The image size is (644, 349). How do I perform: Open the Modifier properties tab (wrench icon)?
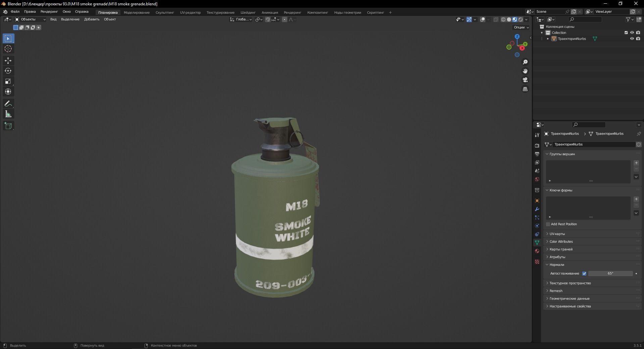click(537, 209)
